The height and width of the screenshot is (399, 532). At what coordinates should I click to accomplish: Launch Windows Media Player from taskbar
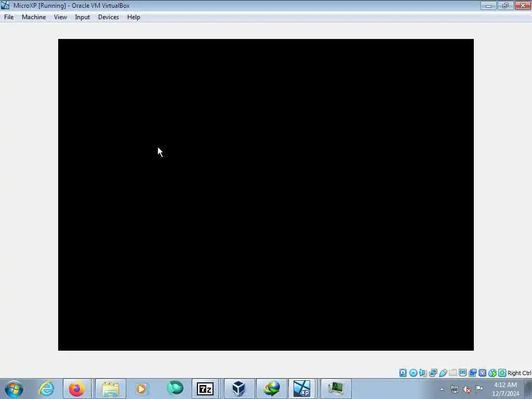pos(142,389)
